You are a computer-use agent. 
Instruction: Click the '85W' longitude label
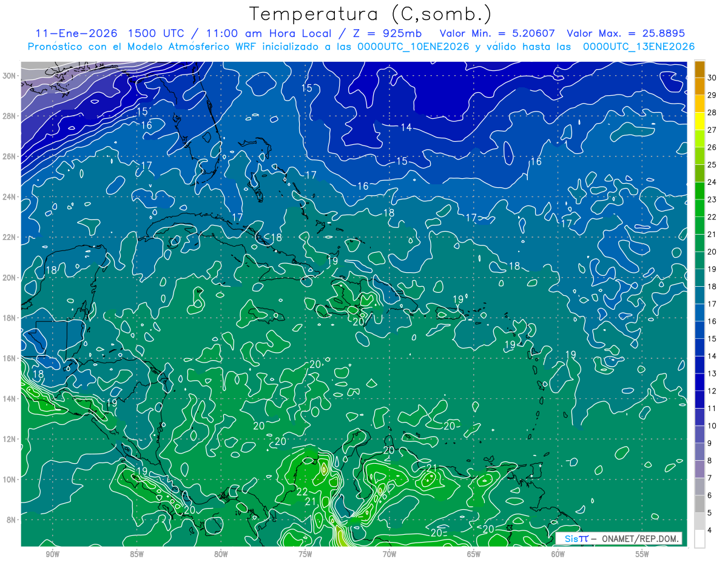[136, 554]
